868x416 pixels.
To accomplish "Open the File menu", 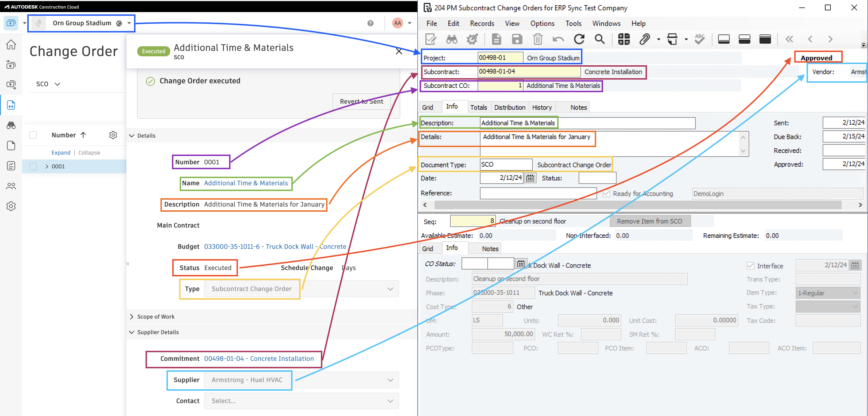I will tap(432, 23).
